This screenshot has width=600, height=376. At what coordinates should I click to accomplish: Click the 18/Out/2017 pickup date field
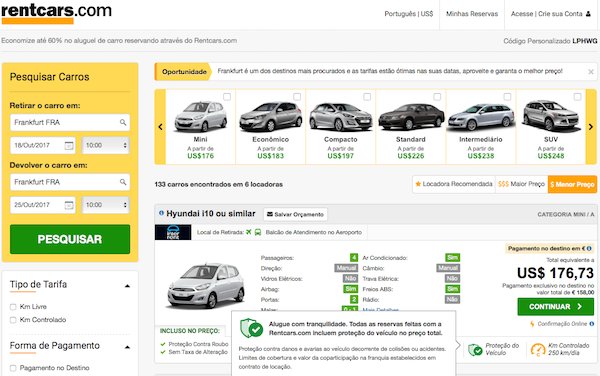43,145
